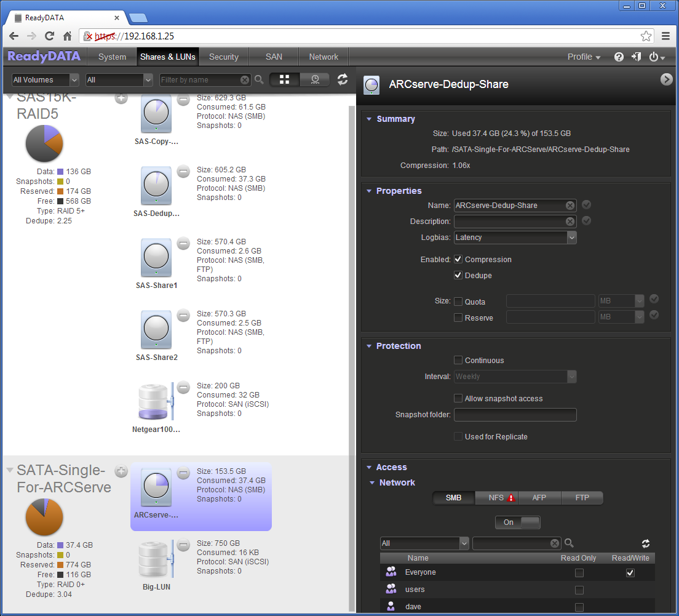This screenshot has height=616, width=679.
Task: Click the ReadyDATA logo
Action: (x=44, y=57)
